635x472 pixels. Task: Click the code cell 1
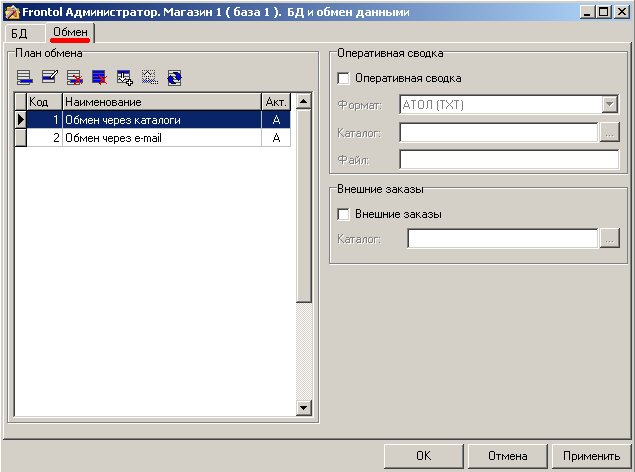click(45, 120)
